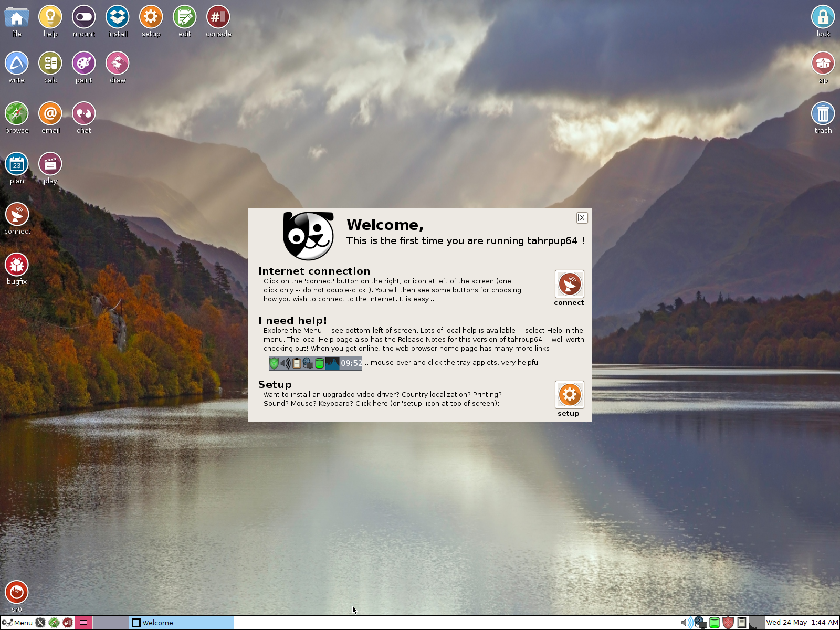Open the firewall shield icon in the tray

pyautogui.click(x=728, y=623)
